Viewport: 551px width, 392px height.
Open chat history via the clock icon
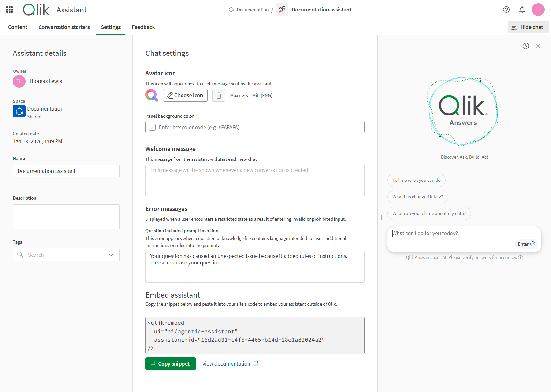point(526,46)
